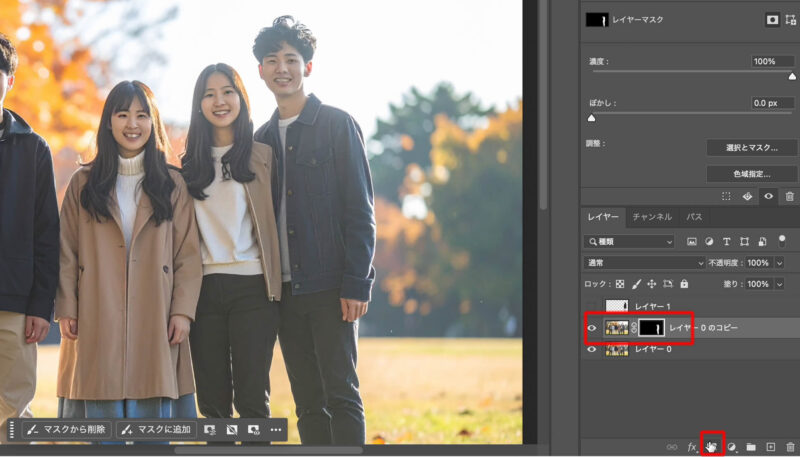Screen dimensions: 800x457
Task: Open the new adjustment layer menu
Action: (732, 447)
